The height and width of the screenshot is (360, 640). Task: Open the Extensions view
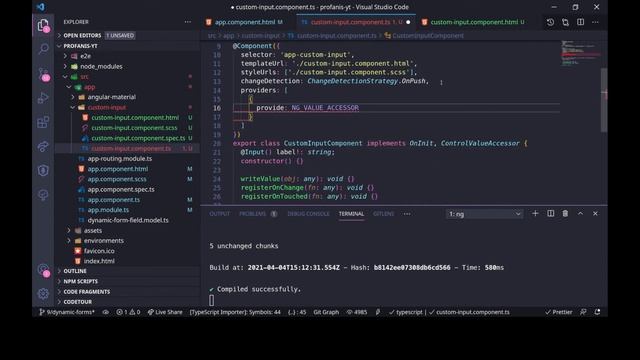[43, 122]
